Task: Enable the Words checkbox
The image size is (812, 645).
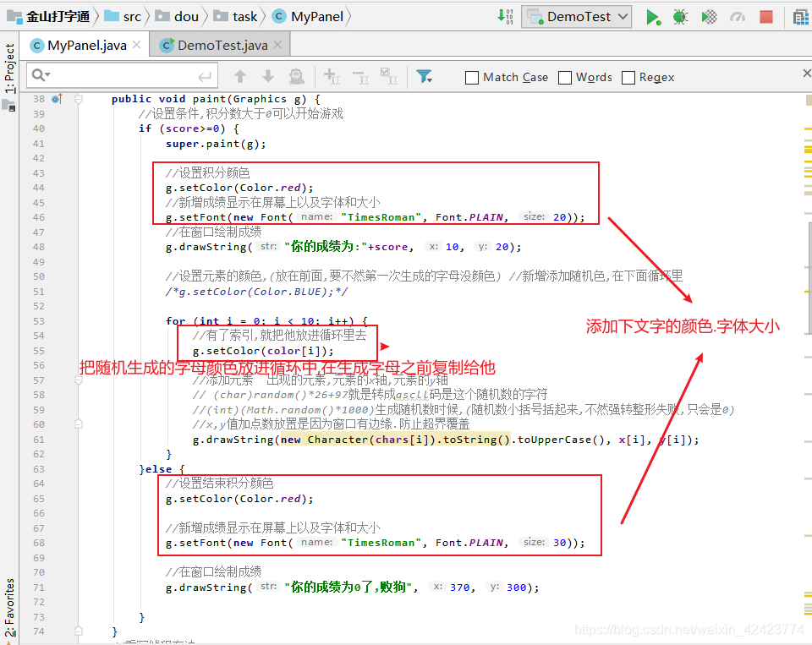Action: (x=565, y=78)
